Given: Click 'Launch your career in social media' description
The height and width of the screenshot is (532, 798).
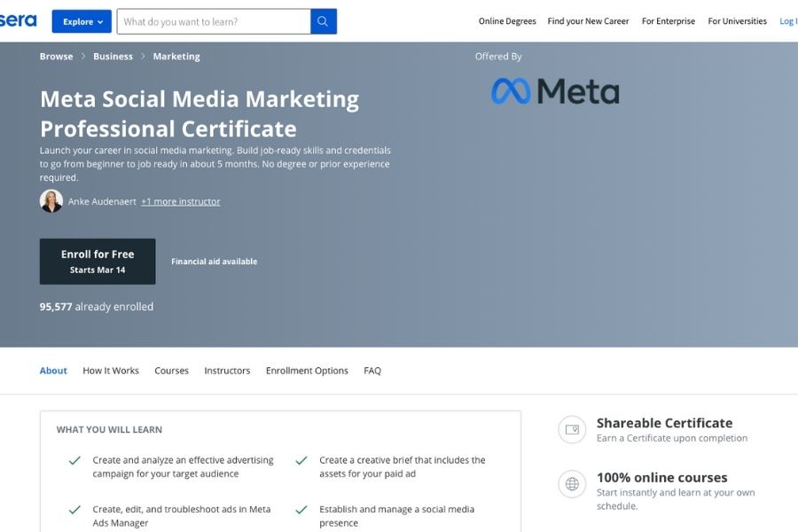Looking at the screenshot, I should point(215,164).
